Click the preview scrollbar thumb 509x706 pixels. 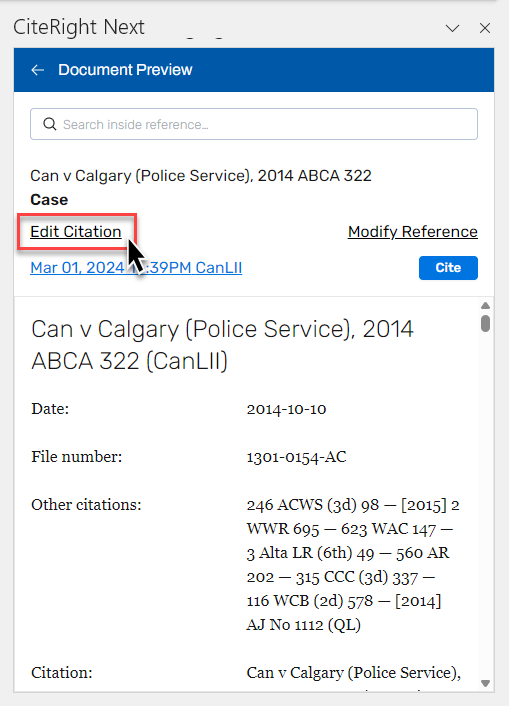click(x=485, y=323)
